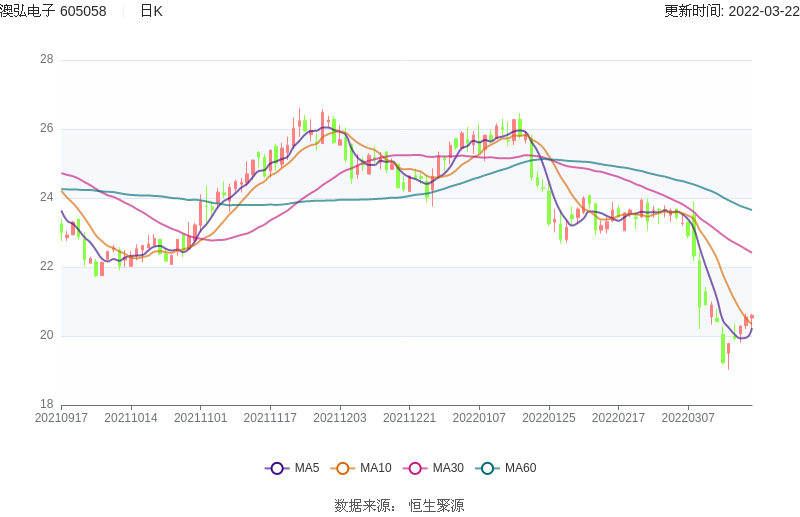The image size is (800, 517).
Task: Click the purple MA5 legend circle marker
Action: tap(277, 468)
